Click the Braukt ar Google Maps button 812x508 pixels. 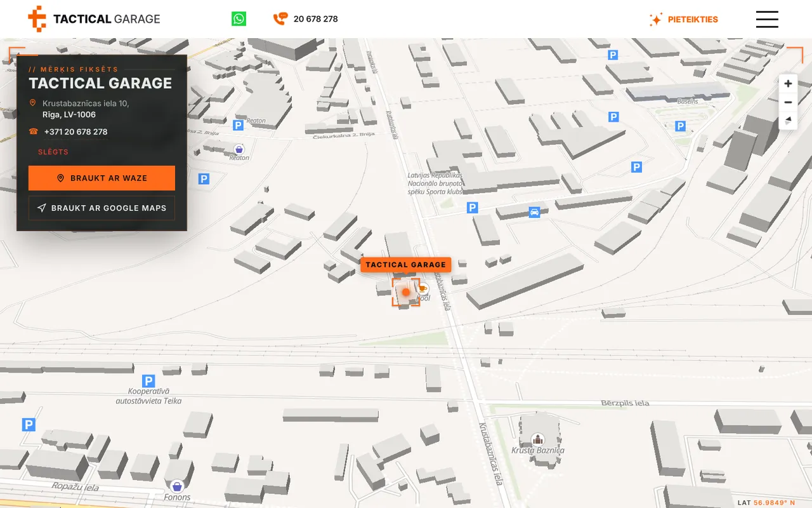[x=101, y=208]
